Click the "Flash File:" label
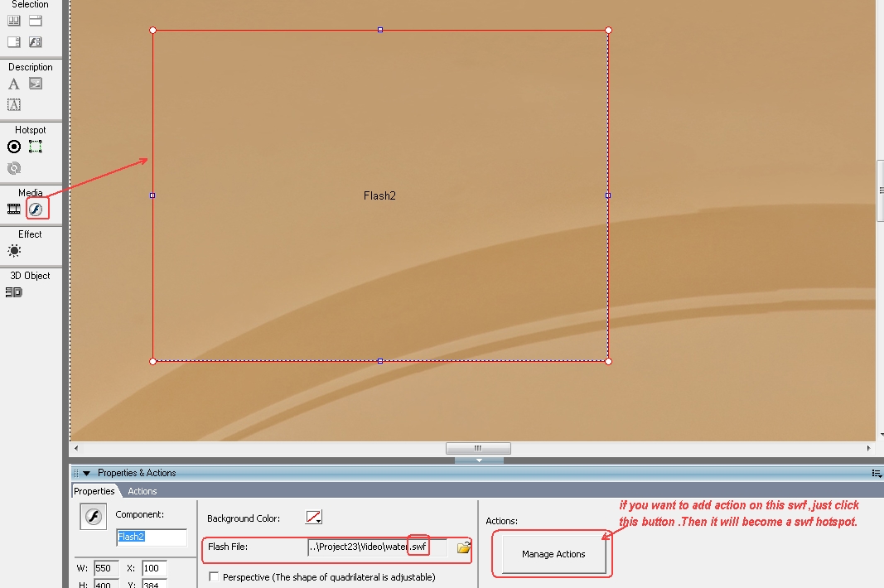Viewport: 884px width, 588px height. click(x=228, y=547)
